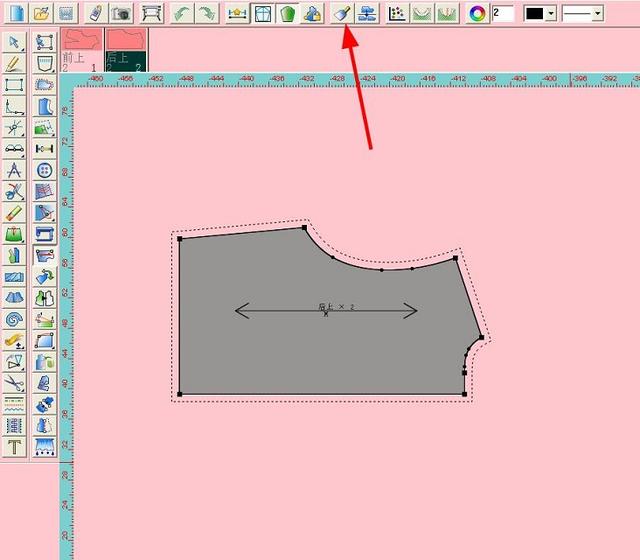
Task: Redo the last action
Action: [x=207, y=13]
